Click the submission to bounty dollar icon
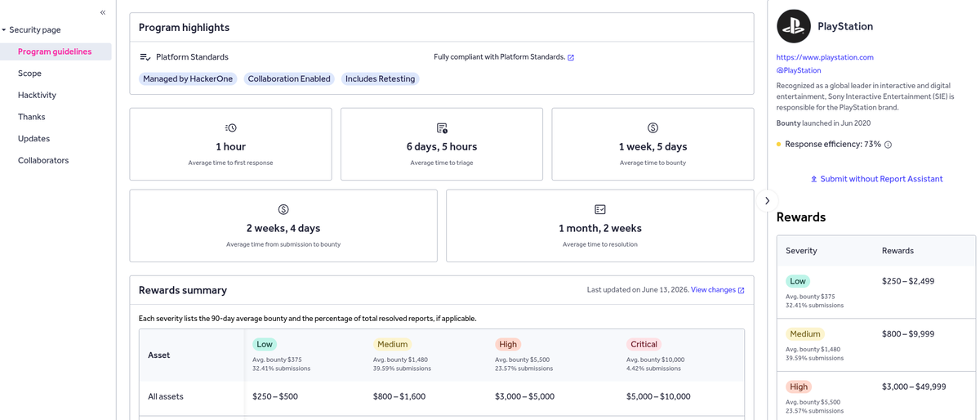This screenshot has height=420, width=980. [x=283, y=210]
